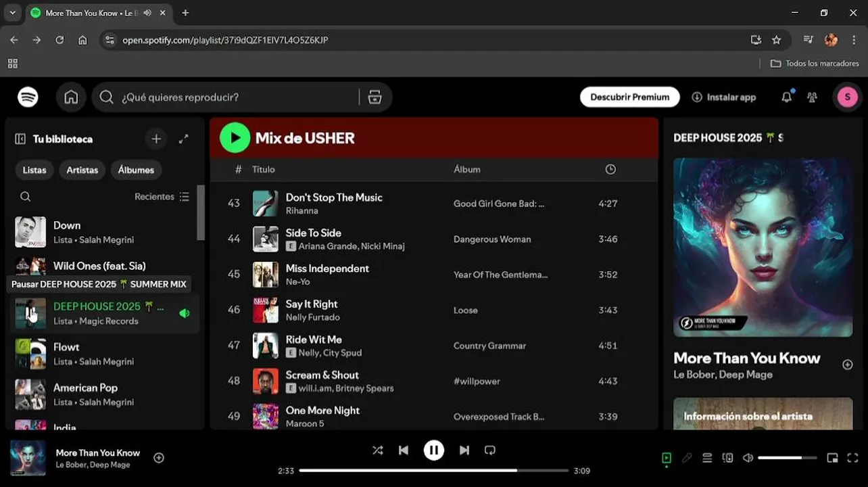Open the Recientes sort dropdown
The image size is (868, 487).
(x=162, y=197)
